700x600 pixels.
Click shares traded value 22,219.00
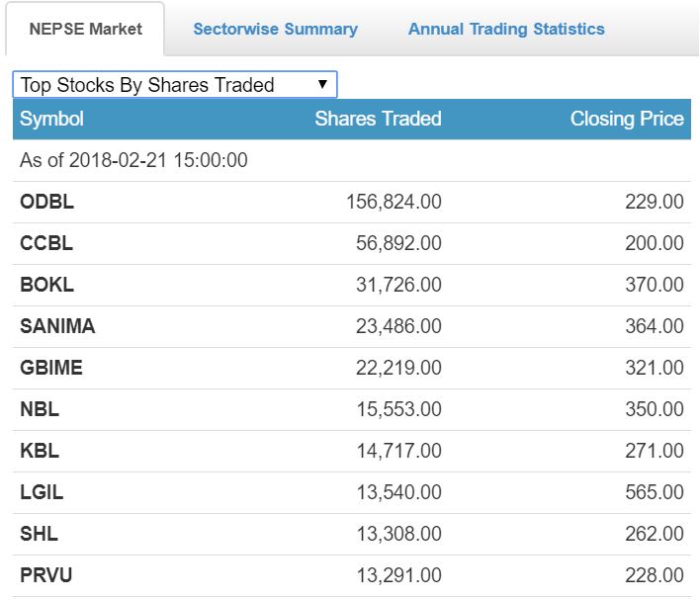[398, 368]
